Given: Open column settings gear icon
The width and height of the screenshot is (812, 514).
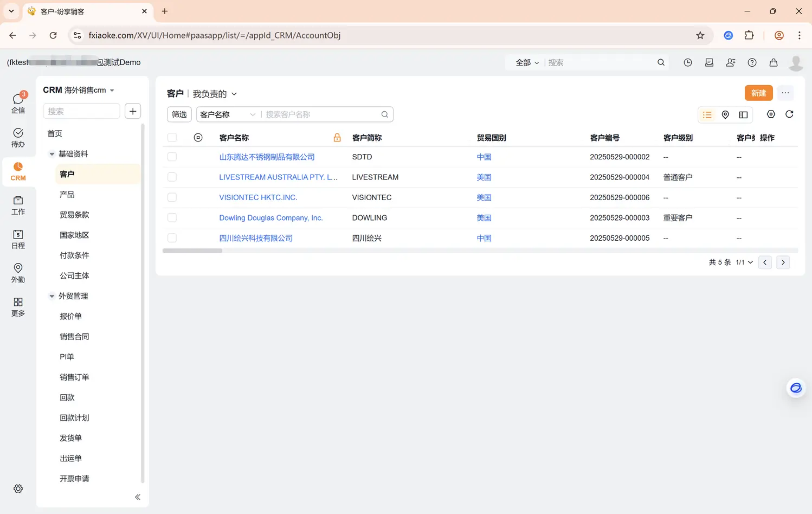Looking at the screenshot, I should coord(771,114).
